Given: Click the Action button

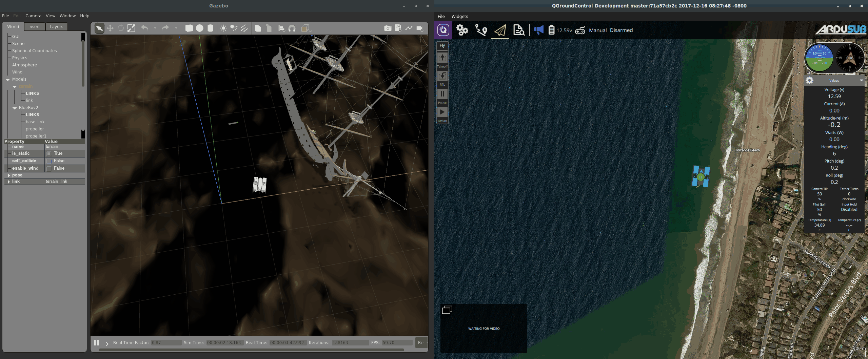Looking at the screenshot, I should click(442, 115).
